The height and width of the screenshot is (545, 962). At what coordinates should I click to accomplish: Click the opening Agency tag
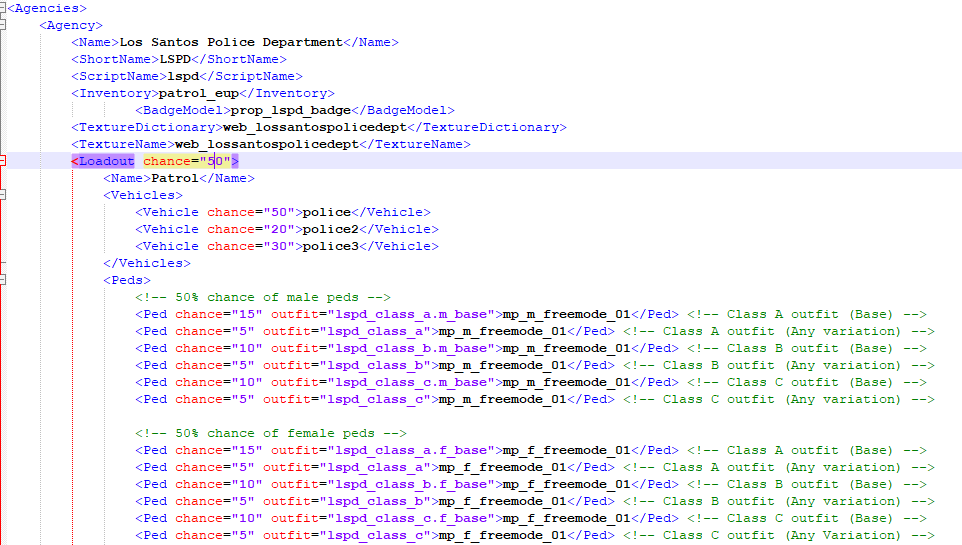(71, 25)
